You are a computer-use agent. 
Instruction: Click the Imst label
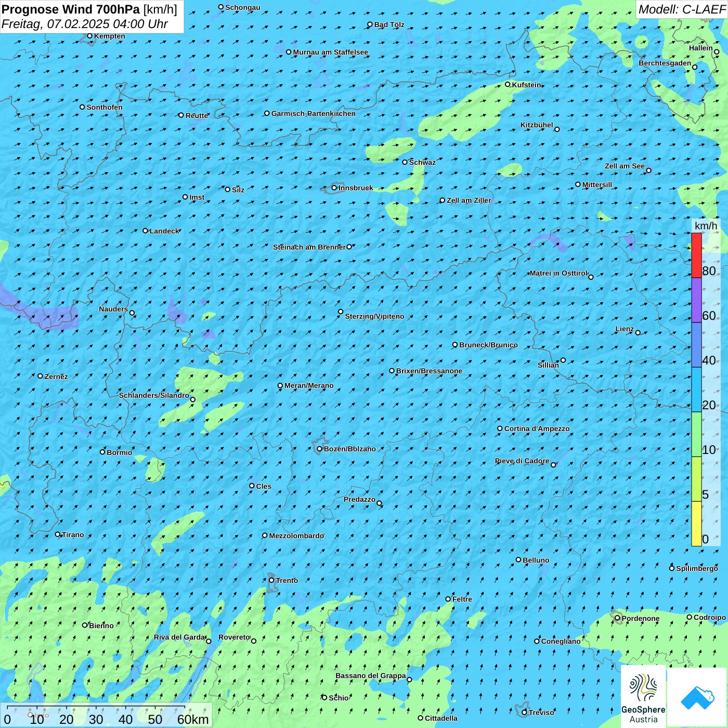[197, 197]
